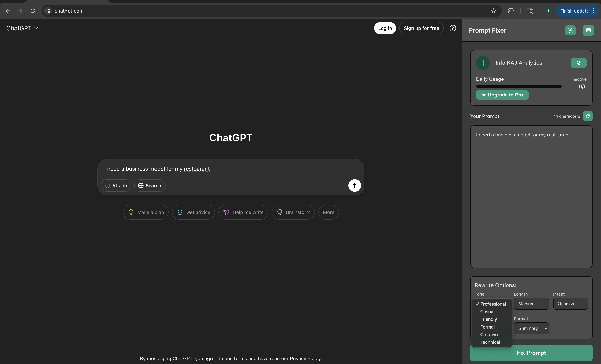This screenshot has height=364, width=601.
Task: Select Casual tone option
Action: tap(492, 312)
